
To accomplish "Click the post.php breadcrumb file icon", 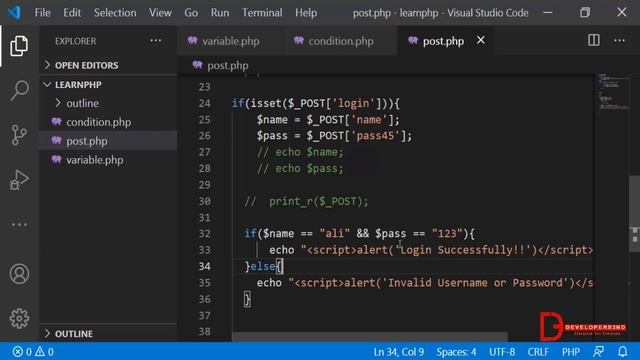I will click(x=198, y=65).
